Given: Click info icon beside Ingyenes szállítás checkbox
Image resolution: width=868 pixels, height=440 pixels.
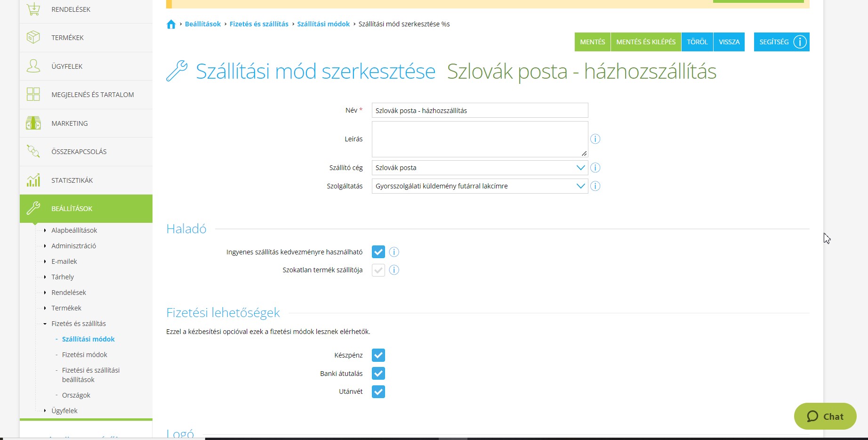Looking at the screenshot, I should tap(394, 252).
